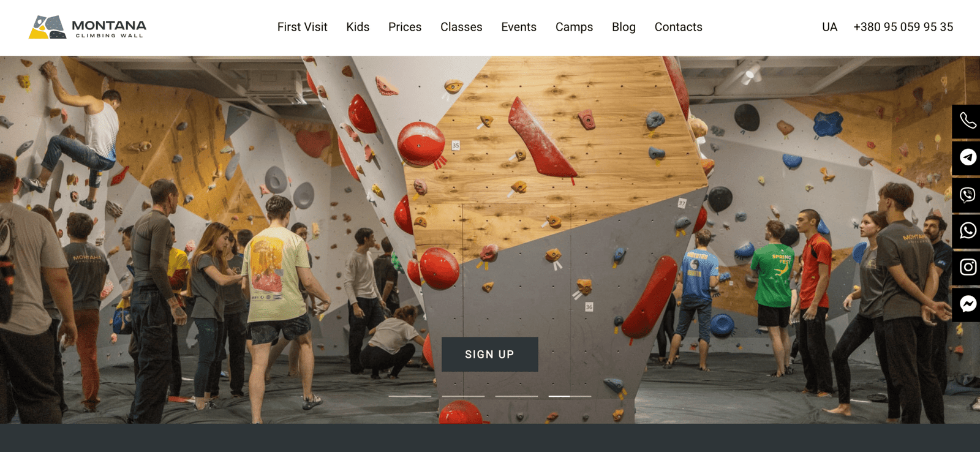Click the phone call icon in sidebar
The image size is (980, 452).
click(967, 121)
